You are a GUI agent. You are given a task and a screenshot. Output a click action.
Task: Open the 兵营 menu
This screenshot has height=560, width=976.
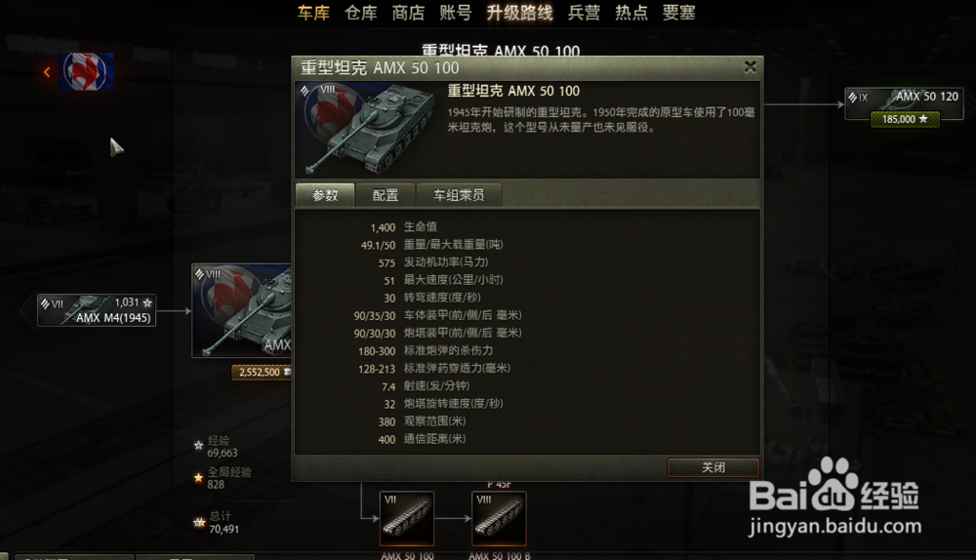tap(584, 13)
